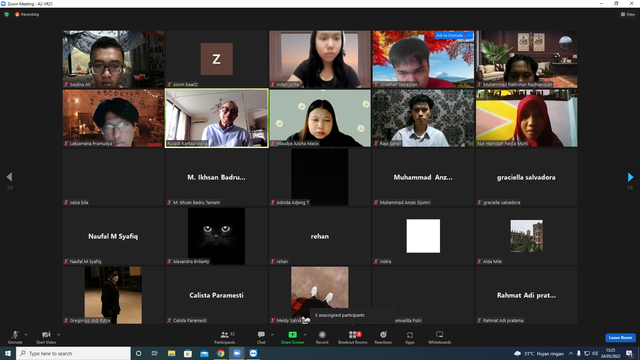Click the taskbar search box
640x360 pixels.
[x=73, y=353]
